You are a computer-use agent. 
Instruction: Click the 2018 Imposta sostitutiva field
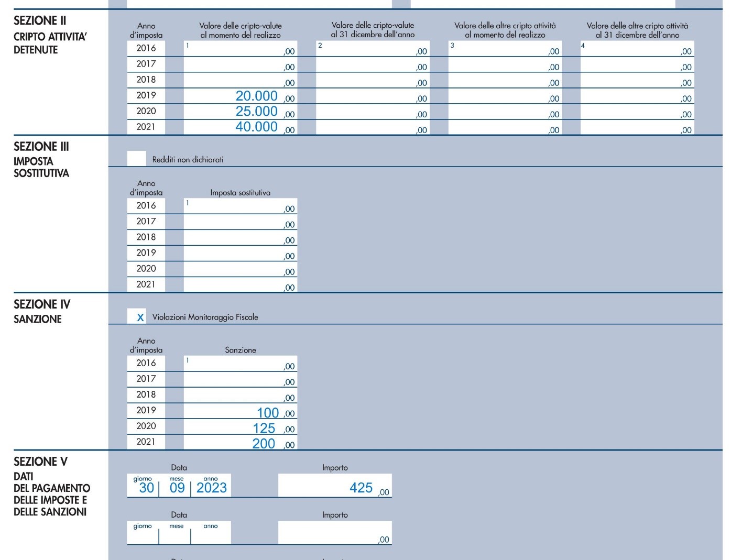click(x=241, y=238)
